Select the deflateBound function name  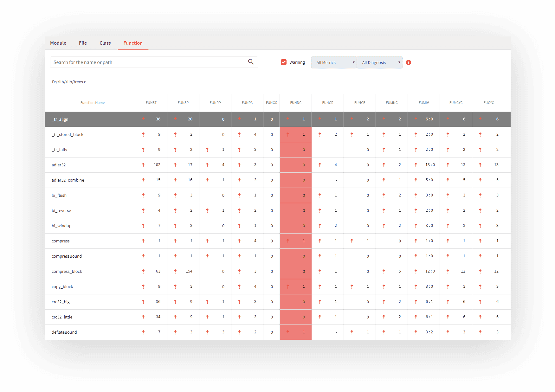point(64,332)
